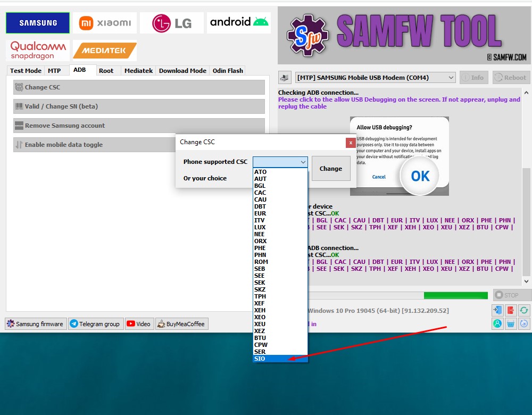Viewport: 532px width, 415px height.
Task: Choose EUR from the CSC list
Action: click(x=280, y=213)
